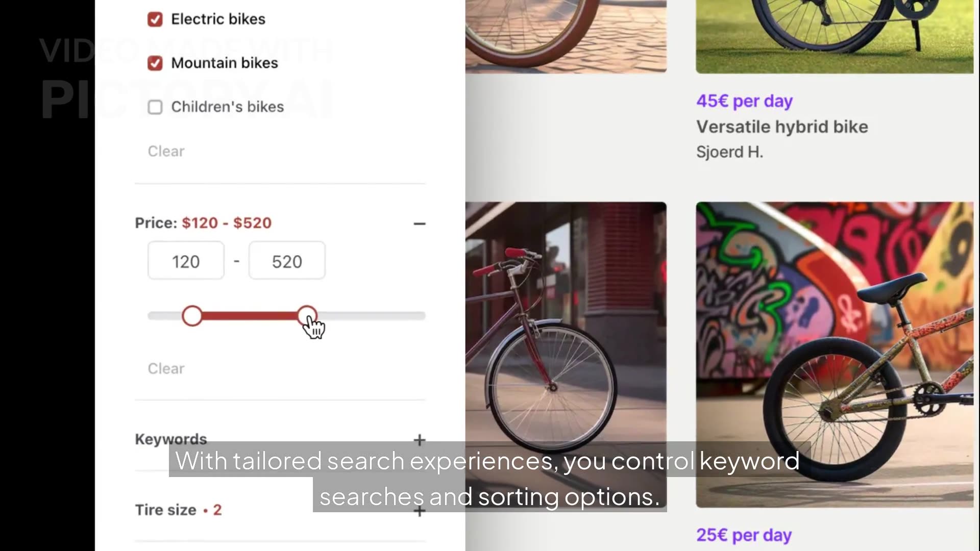Click the maximum price input field
This screenshot has height=551, width=980.
click(287, 261)
